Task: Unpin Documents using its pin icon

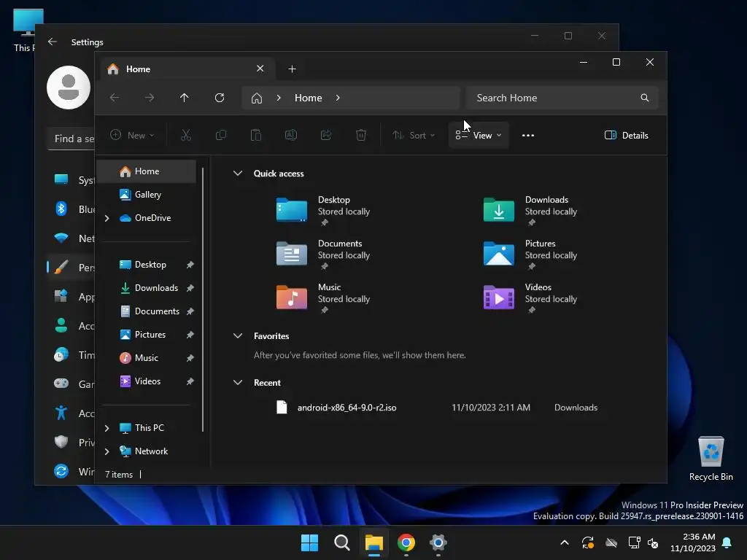Action: pyautogui.click(x=190, y=311)
